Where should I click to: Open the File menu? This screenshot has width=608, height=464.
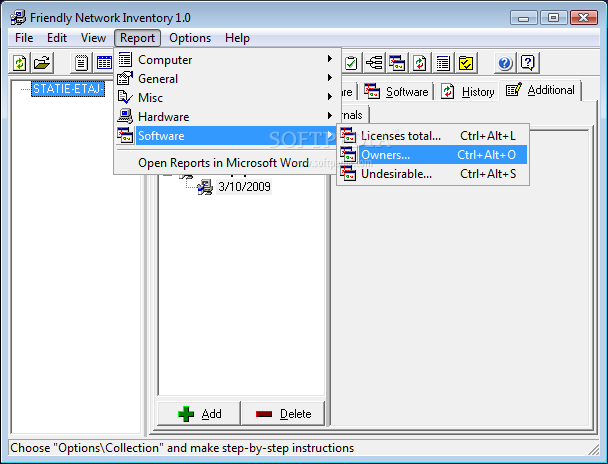(x=24, y=38)
